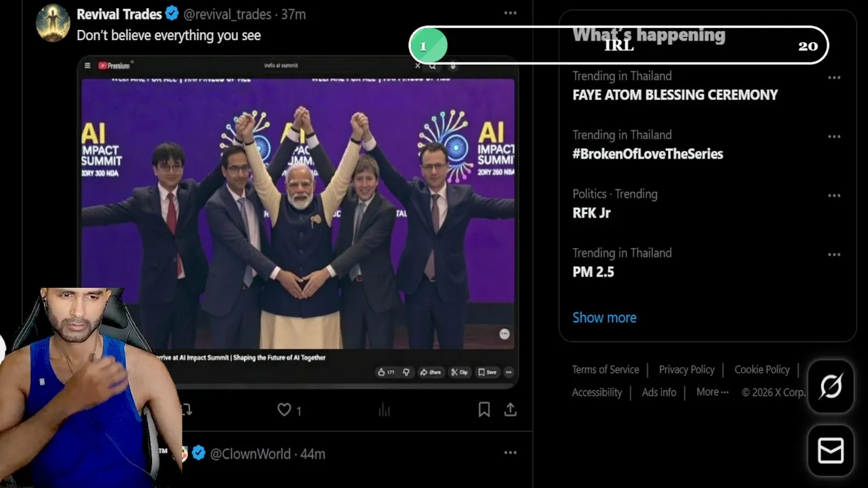868x488 pixels.
Task: Open more options on ClownWorld post
Action: (510, 452)
